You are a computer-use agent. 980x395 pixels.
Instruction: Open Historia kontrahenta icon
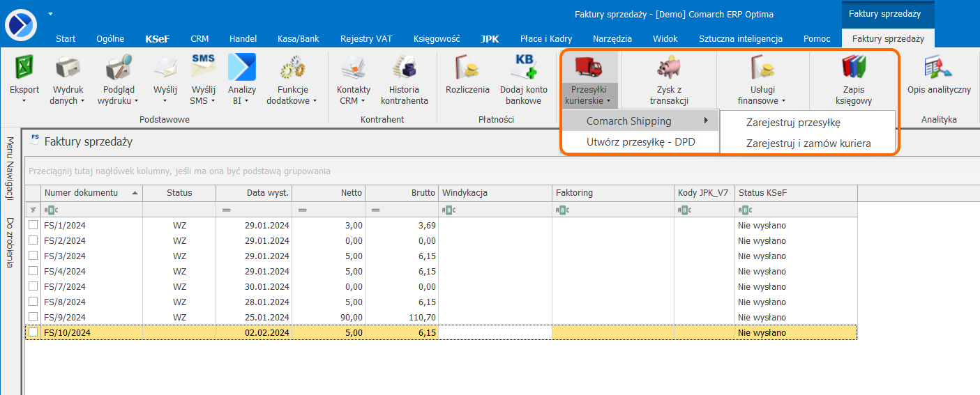pyautogui.click(x=404, y=67)
